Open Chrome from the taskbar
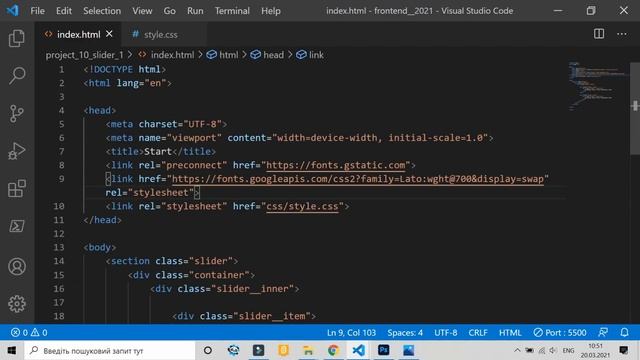The width and height of the screenshot is (640, 360). 333,350
